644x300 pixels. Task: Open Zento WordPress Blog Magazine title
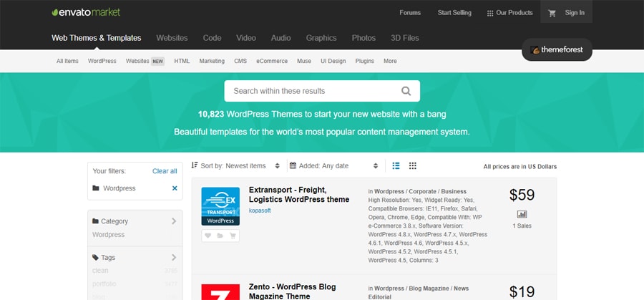point(292,291)
